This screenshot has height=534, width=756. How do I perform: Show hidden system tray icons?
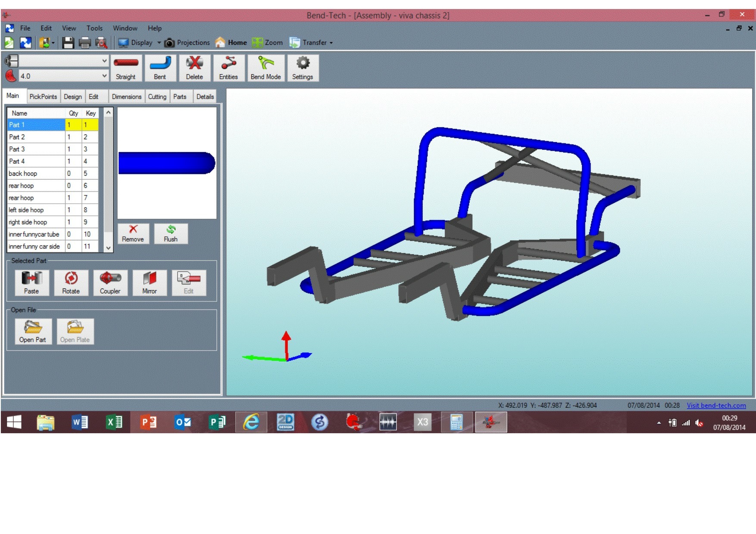click(x=659, y=423)
